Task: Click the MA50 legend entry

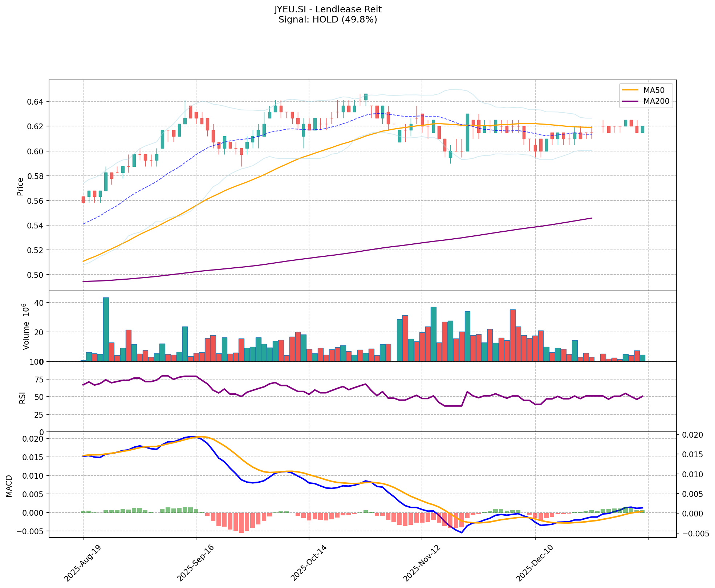Action: click(653, 90)
